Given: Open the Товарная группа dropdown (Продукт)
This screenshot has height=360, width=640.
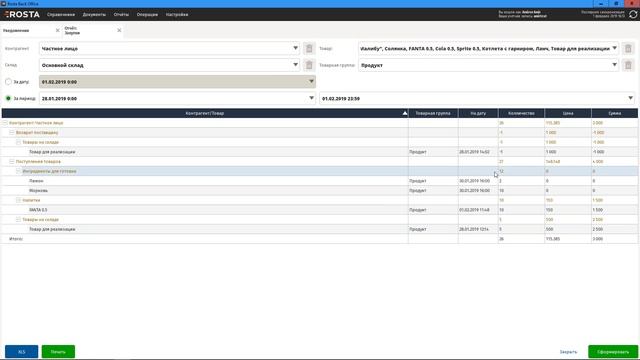Looking at the screenshot, I should pyautogui.click(x=614, y=64).
